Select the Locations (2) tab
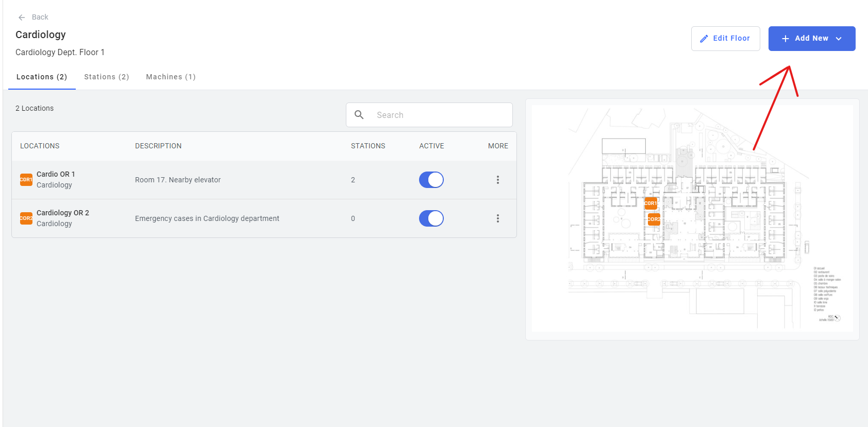Image resolution: width=868 pixels, height=427 pixels. 42,77
